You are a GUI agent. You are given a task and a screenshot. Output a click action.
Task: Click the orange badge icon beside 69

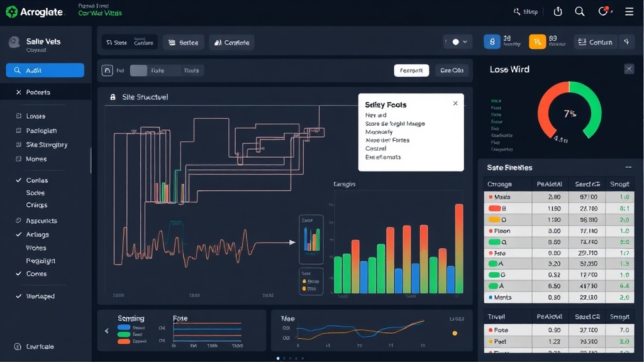click(537, 42)
